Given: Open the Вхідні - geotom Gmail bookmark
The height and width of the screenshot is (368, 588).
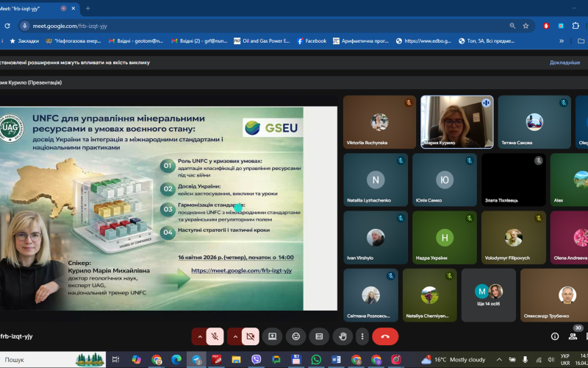Looking at the screenshot, I should point(136,41).
